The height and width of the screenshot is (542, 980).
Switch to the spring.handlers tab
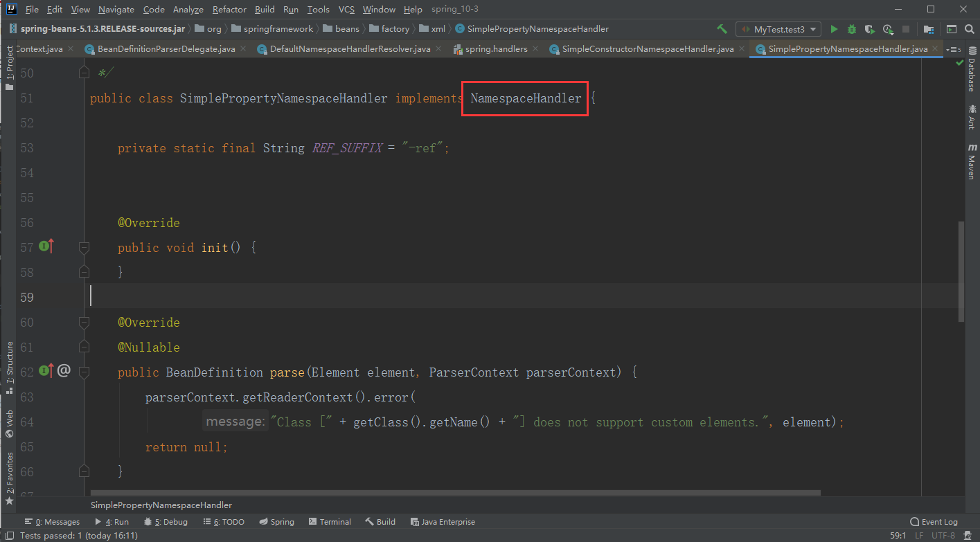tap(496, 49)
